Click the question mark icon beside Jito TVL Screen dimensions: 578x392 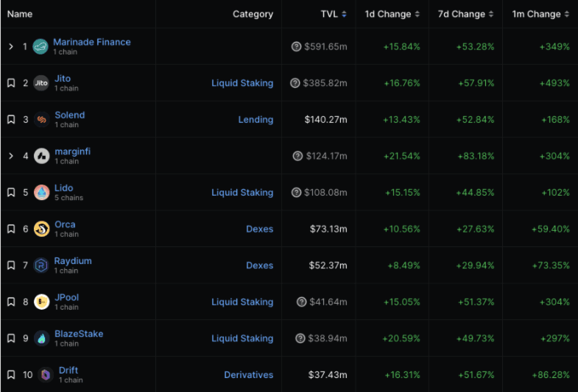(295, 83)
